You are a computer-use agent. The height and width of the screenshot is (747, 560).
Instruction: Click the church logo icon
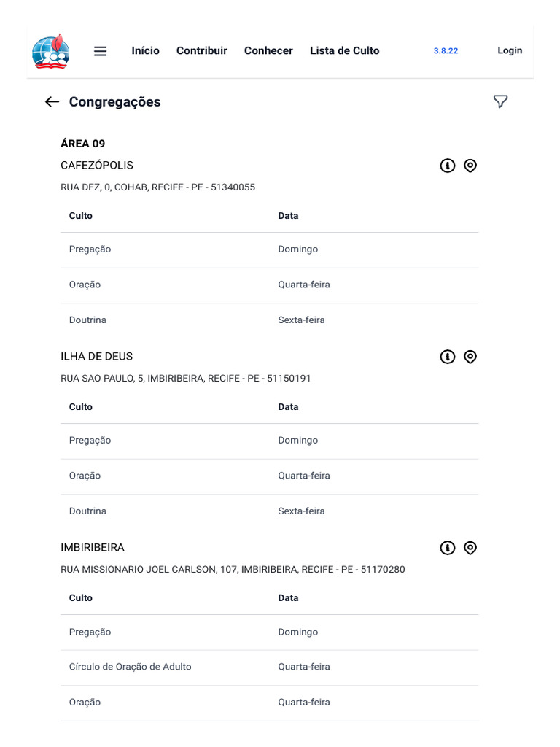51,51
